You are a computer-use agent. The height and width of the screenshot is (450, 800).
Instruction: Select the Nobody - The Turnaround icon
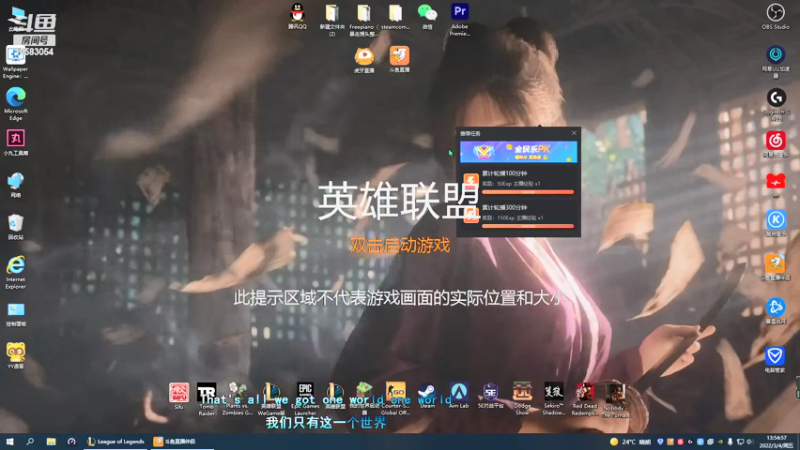(615, 401)
